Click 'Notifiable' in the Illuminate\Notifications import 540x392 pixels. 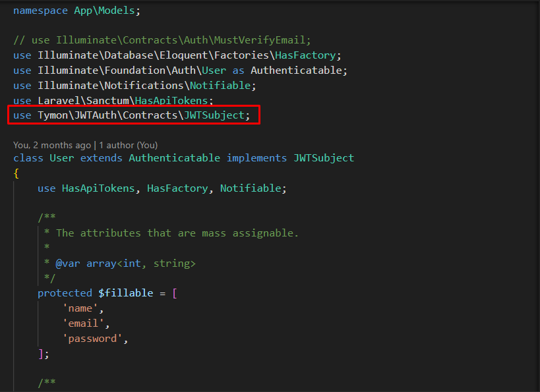(x=220, y=86)
